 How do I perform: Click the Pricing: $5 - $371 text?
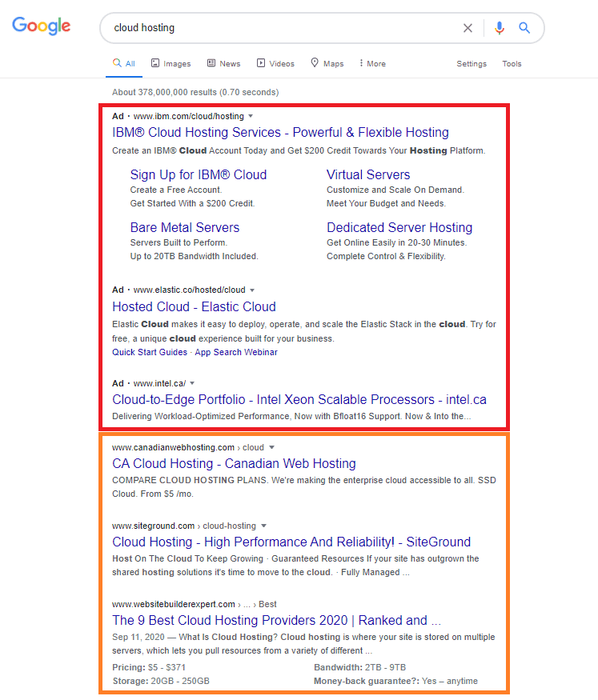pyautogui.click(x=149, y=667)
